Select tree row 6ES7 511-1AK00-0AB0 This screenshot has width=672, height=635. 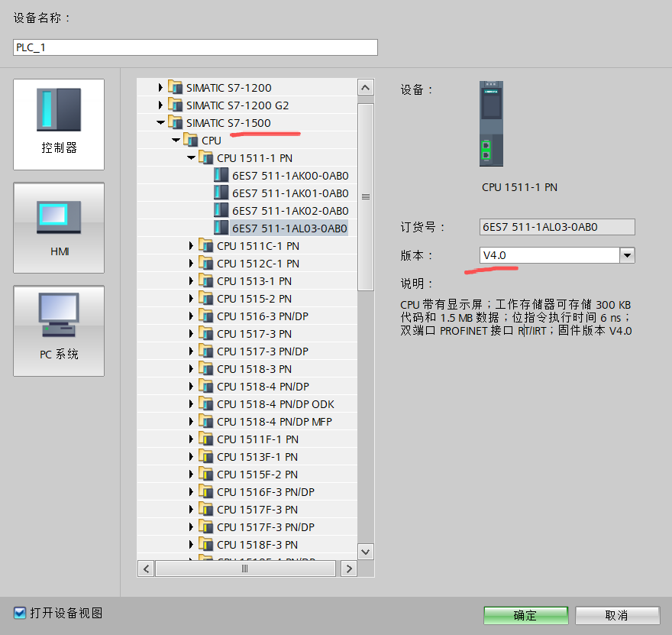(x=247, y=175)
